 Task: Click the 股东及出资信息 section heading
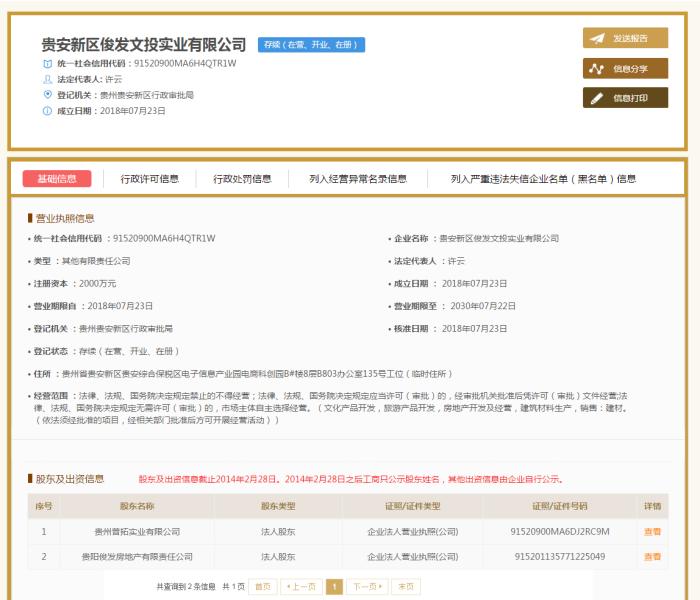point(70,479)
